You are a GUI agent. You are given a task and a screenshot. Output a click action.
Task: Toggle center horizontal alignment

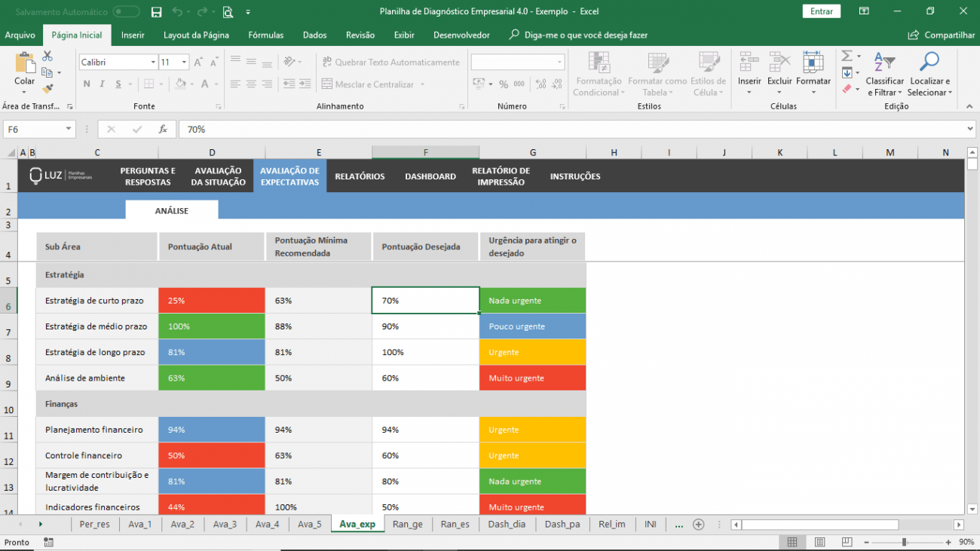[x=251, y=84]
